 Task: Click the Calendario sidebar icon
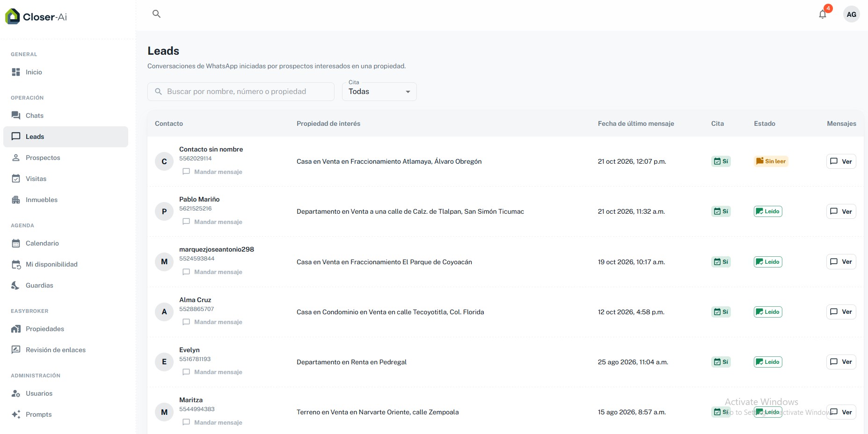point(16,243)
